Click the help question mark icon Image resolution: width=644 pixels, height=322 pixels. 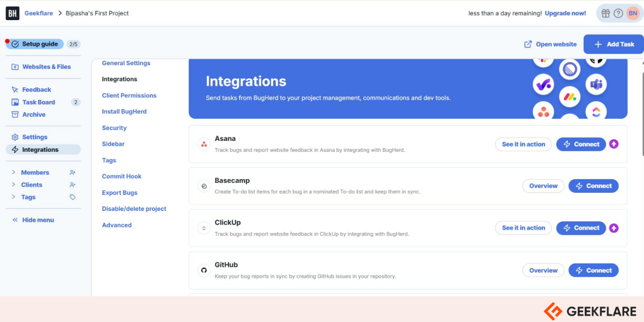[x=618, y=13]
